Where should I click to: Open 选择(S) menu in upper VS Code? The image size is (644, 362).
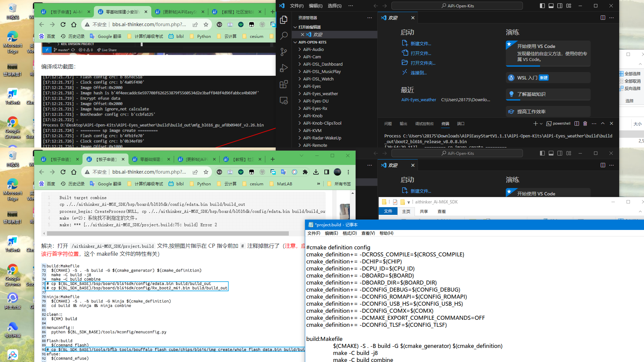point(334,6)
